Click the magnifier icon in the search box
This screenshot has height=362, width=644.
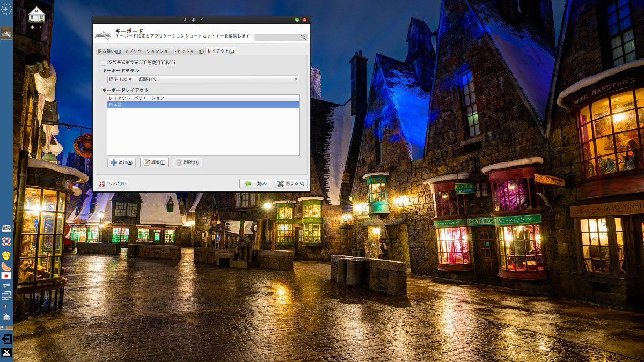pos(303,38)
